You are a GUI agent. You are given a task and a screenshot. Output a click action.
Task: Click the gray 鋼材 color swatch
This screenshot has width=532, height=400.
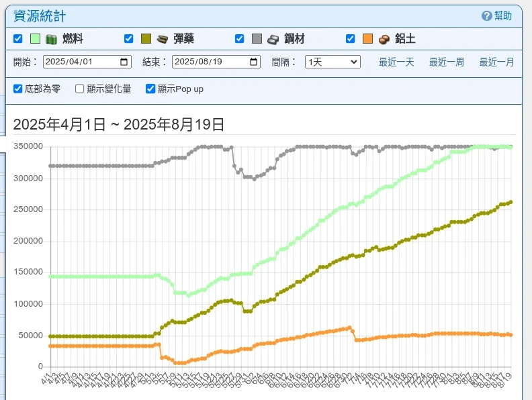click(257, 39)
